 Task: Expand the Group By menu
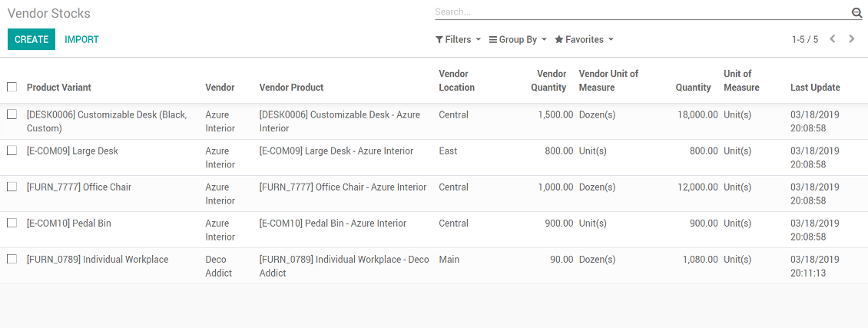518,39
